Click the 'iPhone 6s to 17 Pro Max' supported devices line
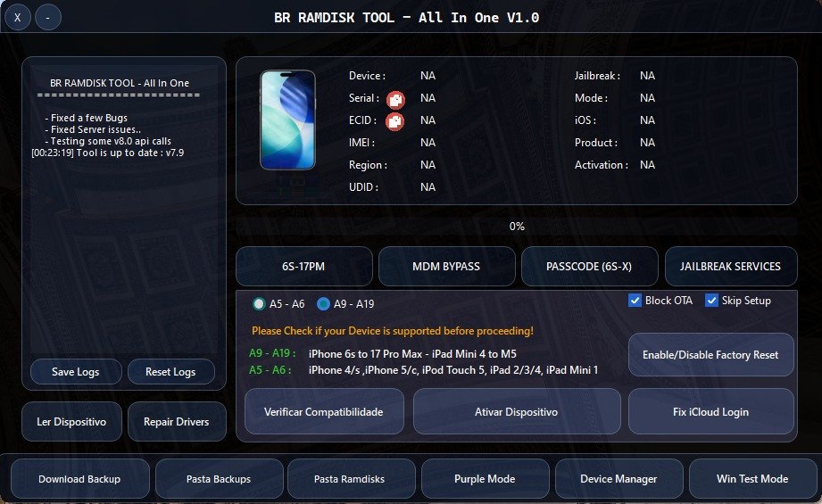This screenshot has height=504, width=822. point(412,353)
